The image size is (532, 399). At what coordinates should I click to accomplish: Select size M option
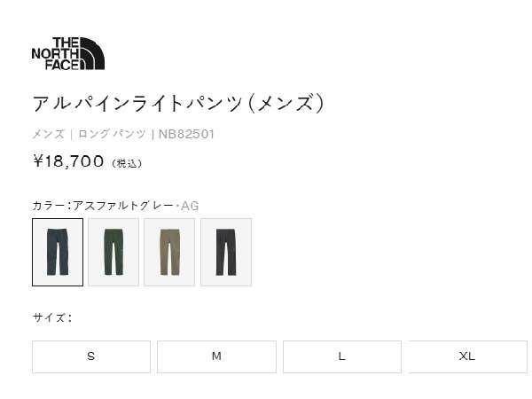tap(216, 356)
